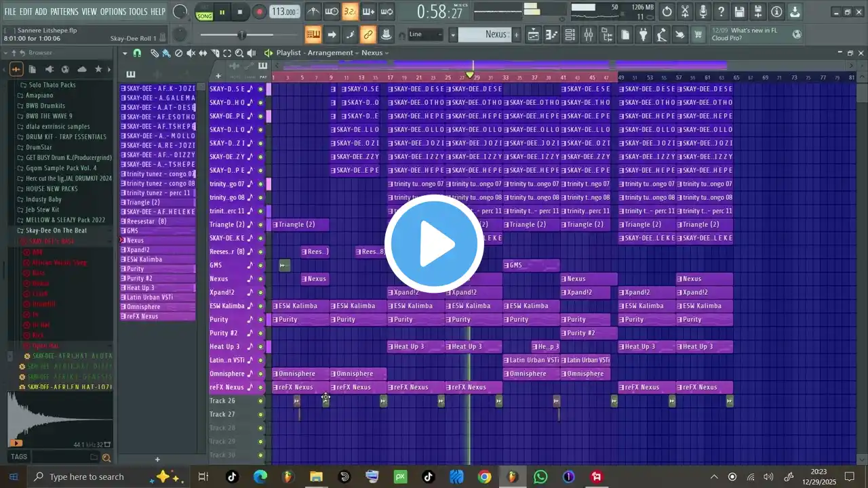The image size is (868, 488).
Task: Save the project with the floppy icon
Action: coord(740,12)
